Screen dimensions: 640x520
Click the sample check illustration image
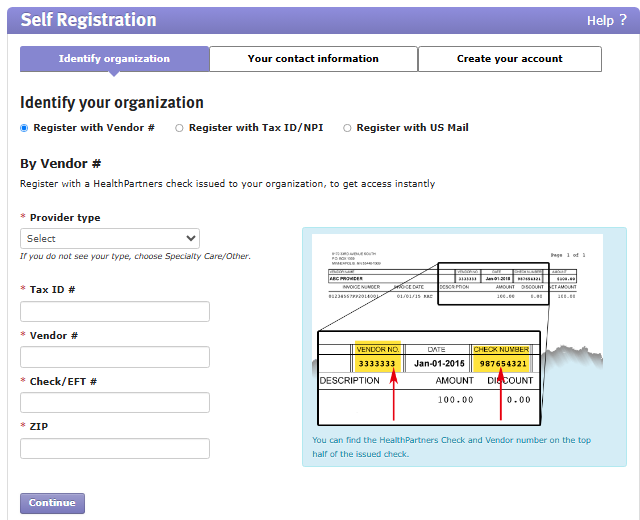click(457, 331)
